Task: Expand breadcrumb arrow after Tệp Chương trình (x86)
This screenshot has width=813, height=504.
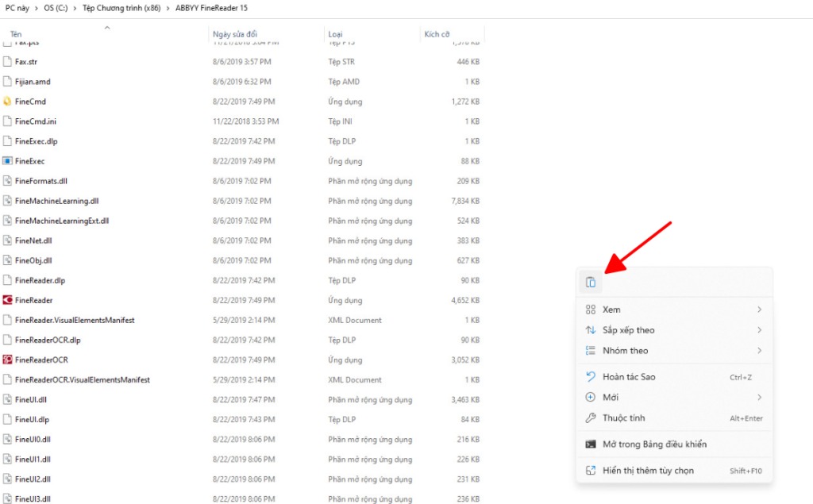Action: (x=168, y=8)
